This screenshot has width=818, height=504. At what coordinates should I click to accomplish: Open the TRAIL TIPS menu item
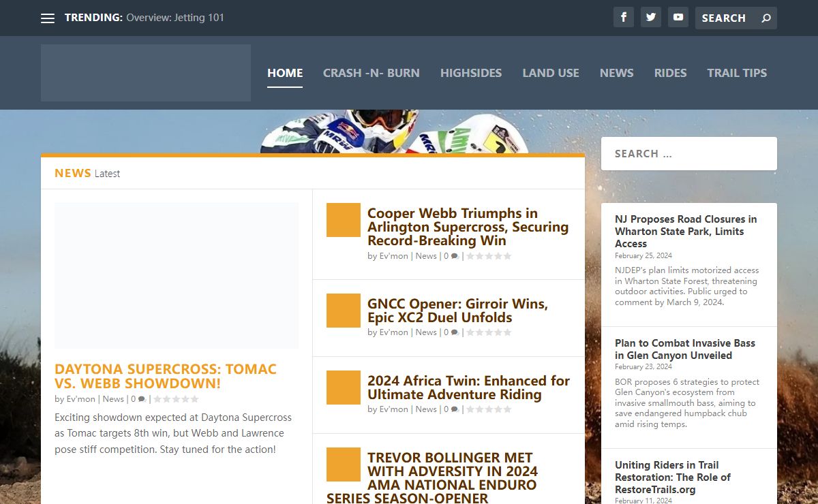click(737, 73)
